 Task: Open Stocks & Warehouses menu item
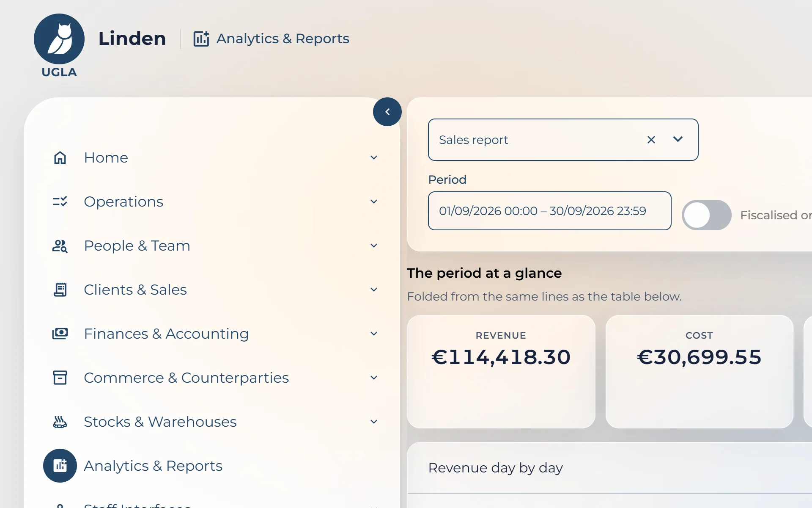212,422
